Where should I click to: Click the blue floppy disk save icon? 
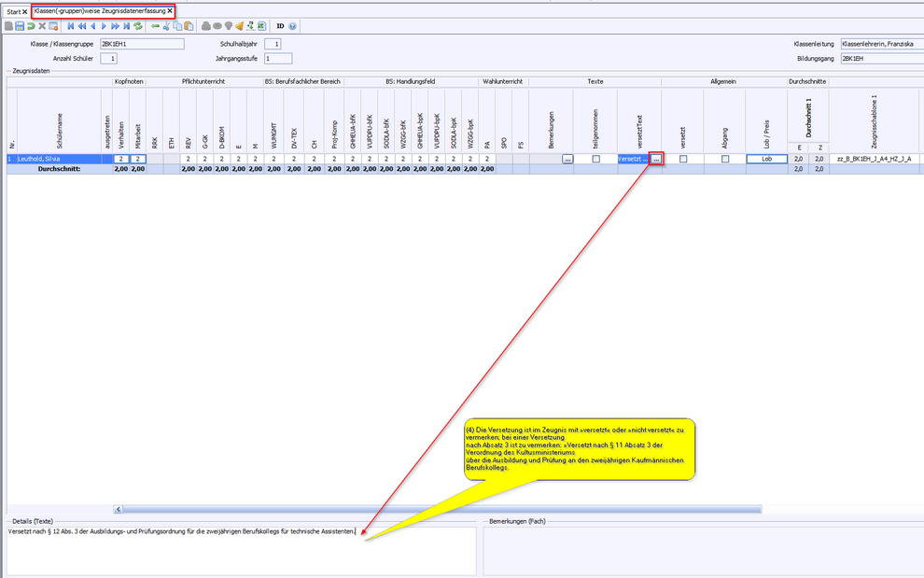click(x=20, y=26)
